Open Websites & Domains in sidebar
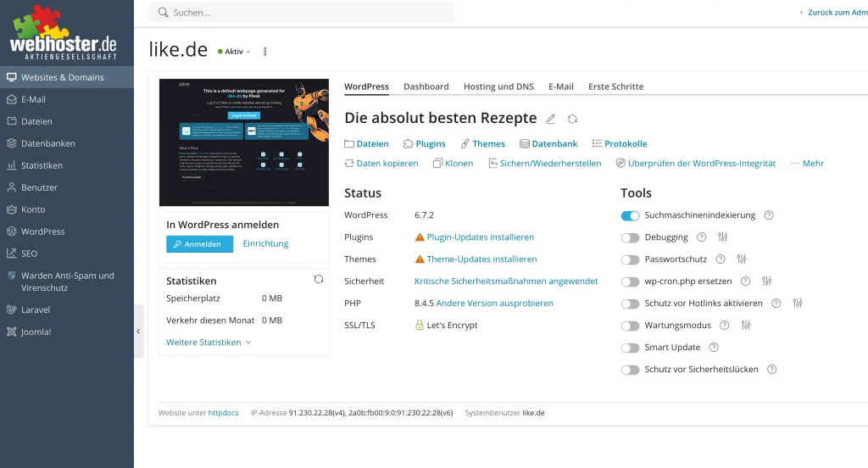Screen dimensions: 868x468 67,77
